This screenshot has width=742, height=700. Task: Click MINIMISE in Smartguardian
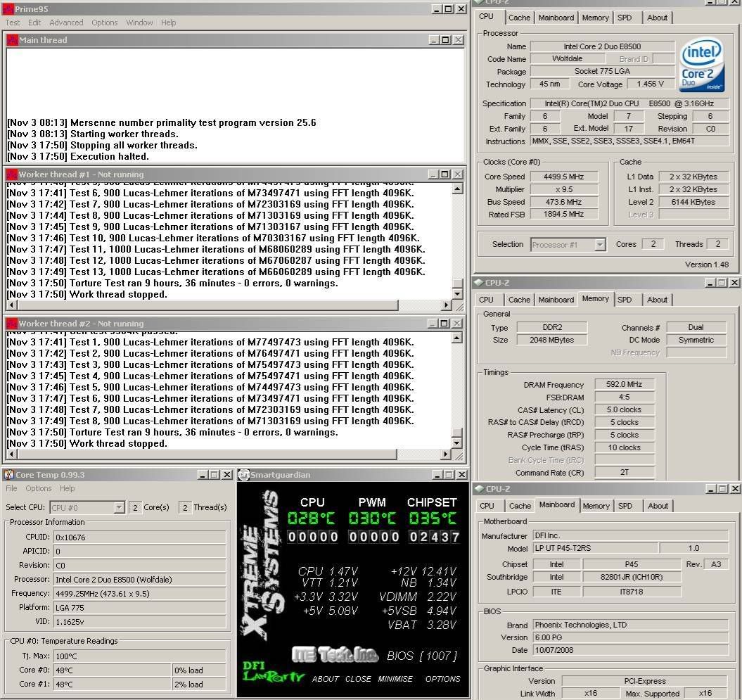coord(395,679)
